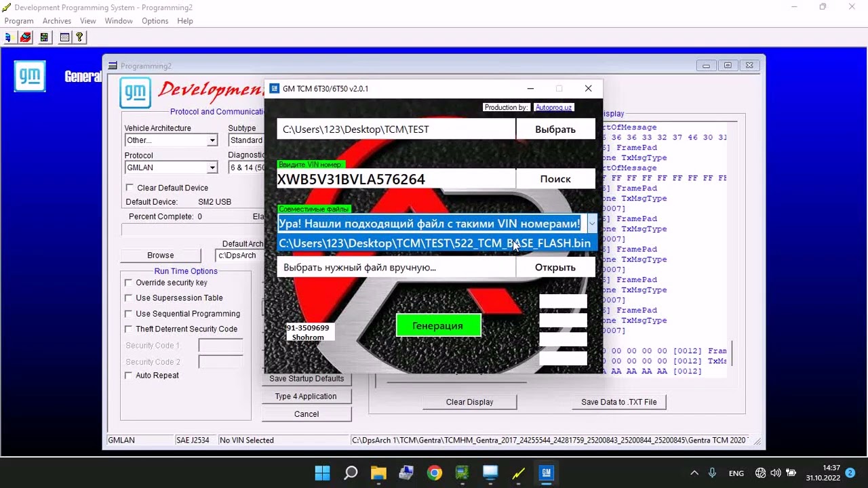
Task: Click Save Data to .TXT File
Action: point(619,402)
